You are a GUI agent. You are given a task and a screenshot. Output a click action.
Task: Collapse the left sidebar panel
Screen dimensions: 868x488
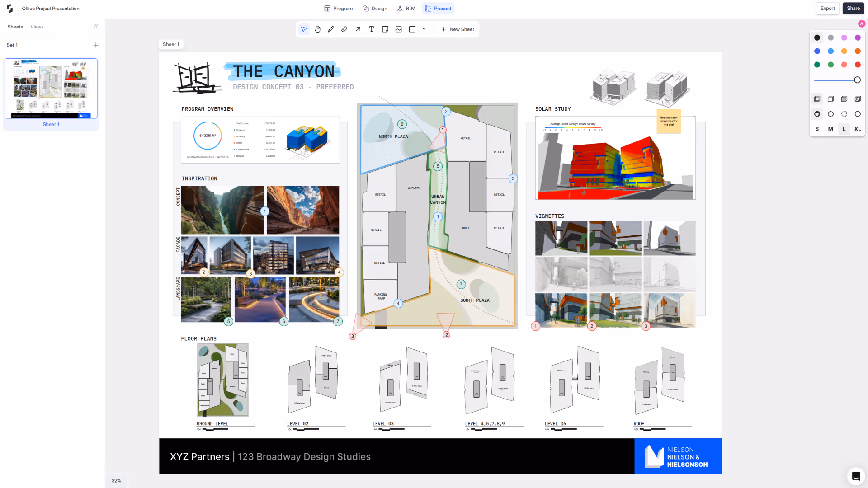click(x=96, y=27)
